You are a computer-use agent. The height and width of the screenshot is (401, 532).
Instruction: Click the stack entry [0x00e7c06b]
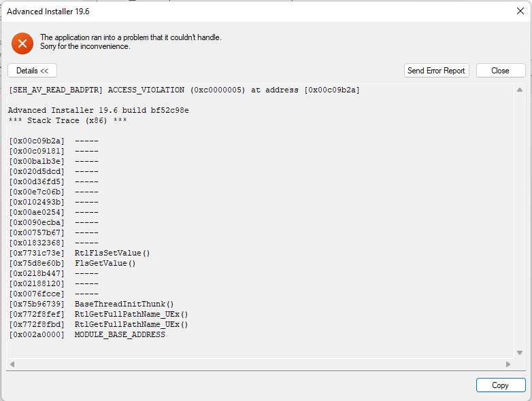(x=53, y=192)
